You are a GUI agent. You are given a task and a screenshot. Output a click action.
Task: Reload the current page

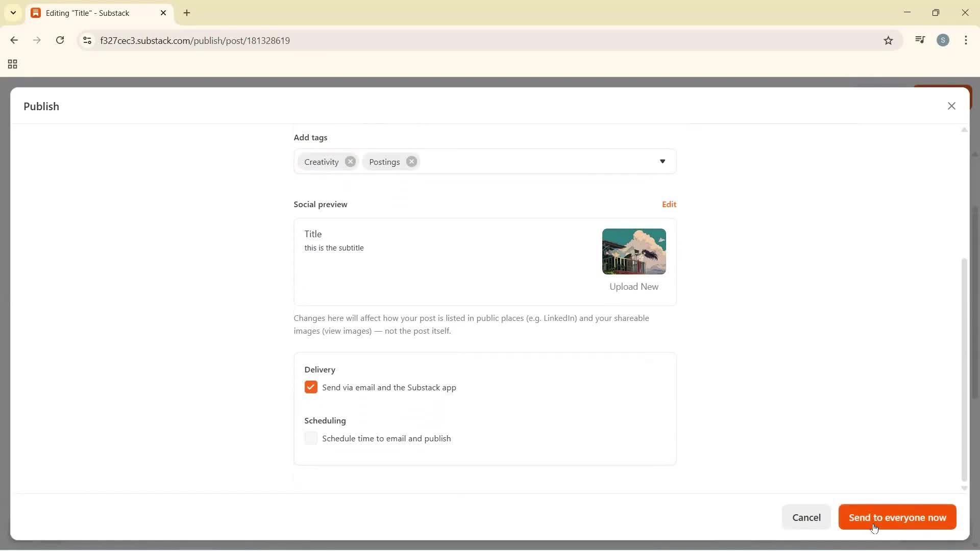60,40
